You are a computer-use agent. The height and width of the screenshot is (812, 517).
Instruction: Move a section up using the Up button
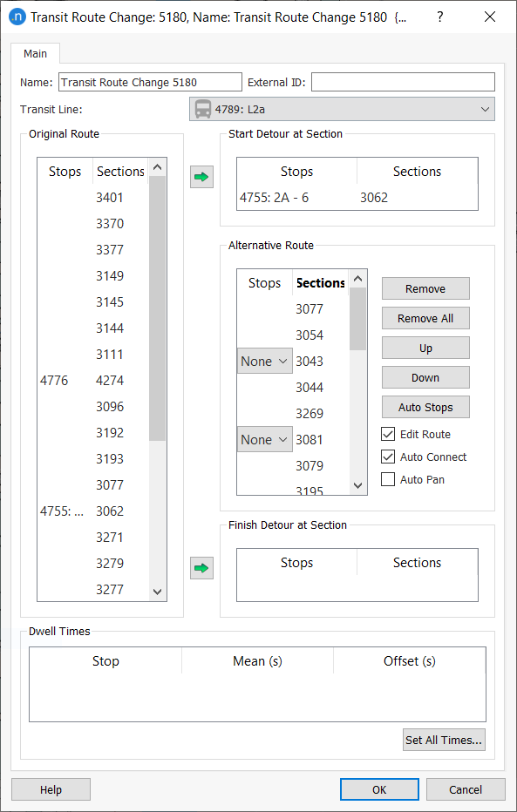tap(425, 348)
